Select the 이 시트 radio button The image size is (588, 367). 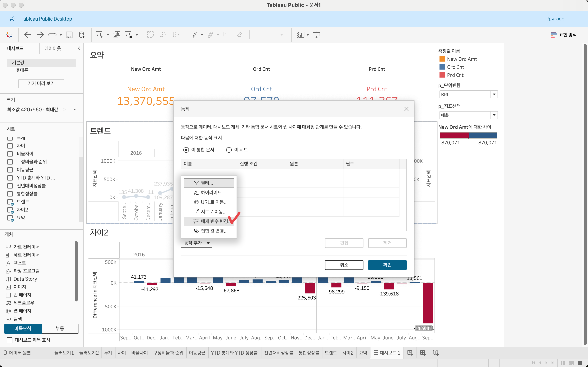tap(229, 150)
